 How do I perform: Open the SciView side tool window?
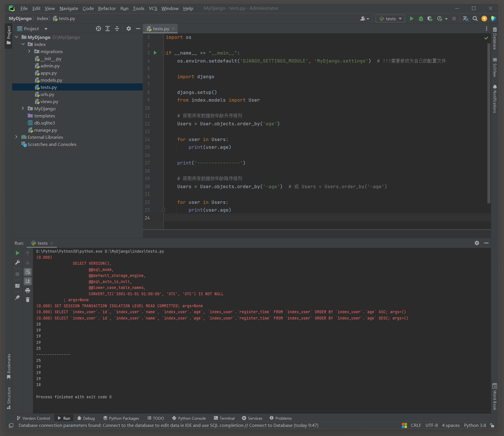[x=495, y=67]
